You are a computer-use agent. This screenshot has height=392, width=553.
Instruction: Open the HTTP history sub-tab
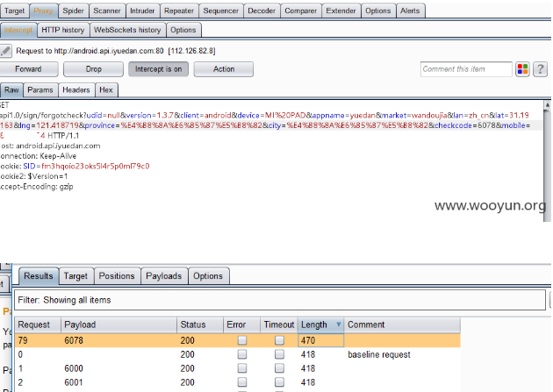[63, 30]
